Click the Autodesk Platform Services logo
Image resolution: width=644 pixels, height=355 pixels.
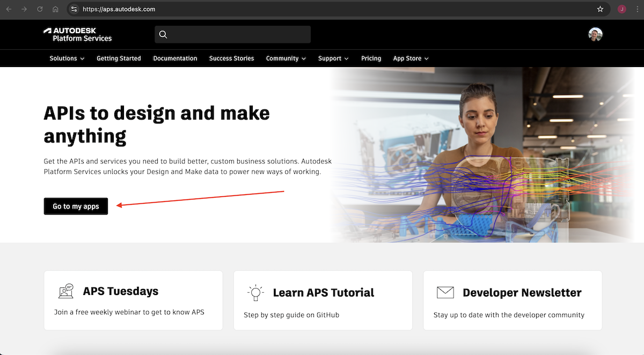[78, 35]
